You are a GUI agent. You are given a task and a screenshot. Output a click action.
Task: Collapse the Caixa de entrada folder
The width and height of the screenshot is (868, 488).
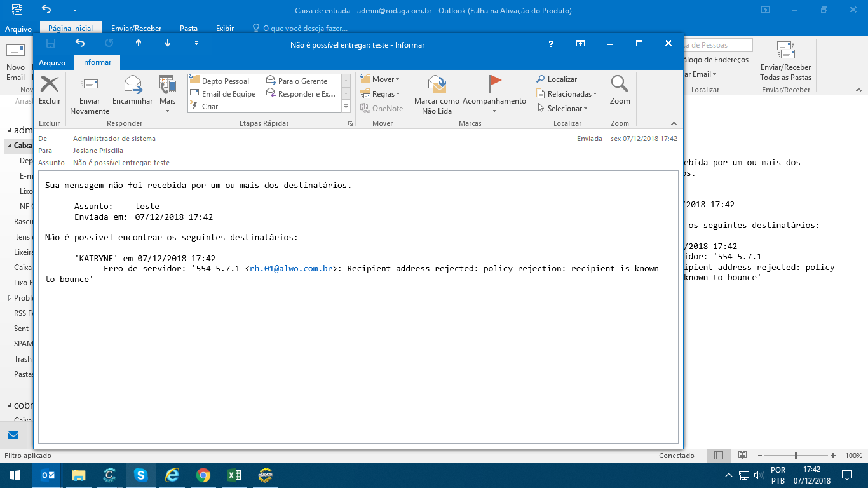(x=10, y=146)
